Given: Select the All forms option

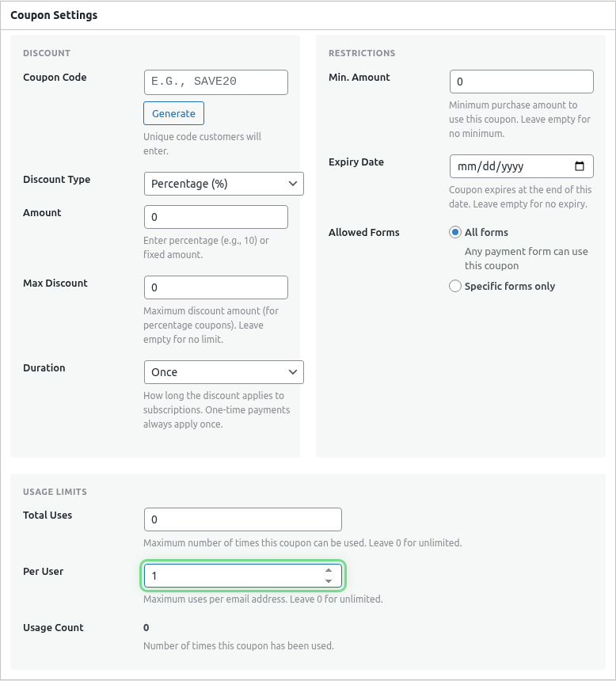Looking at the screenshot, I should point(455,232).
